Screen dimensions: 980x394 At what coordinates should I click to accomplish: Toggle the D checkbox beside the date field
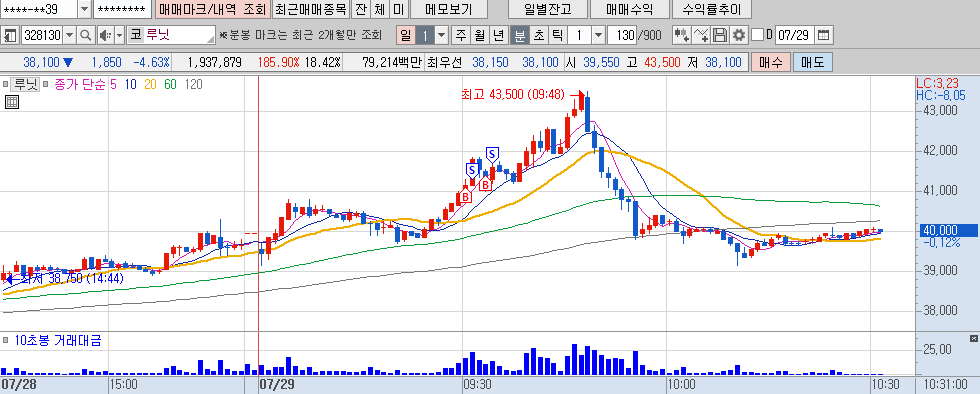coord(757,35)
